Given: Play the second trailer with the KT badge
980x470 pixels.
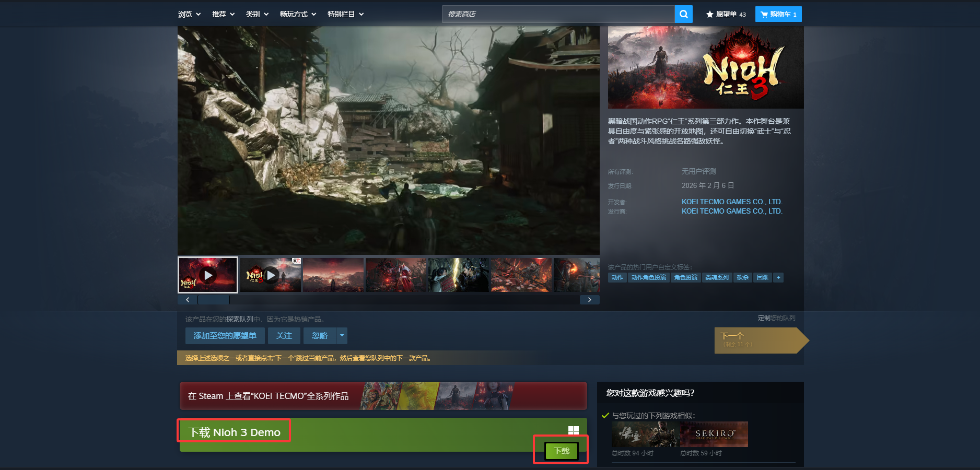Looking at the screenshot, I should tap(271, 275).
